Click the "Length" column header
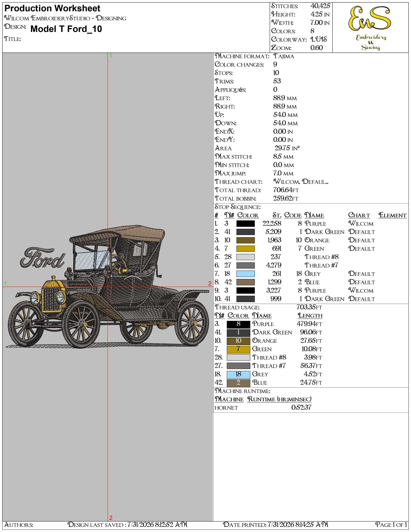The image size is (411, 532). tap(310, 316)
